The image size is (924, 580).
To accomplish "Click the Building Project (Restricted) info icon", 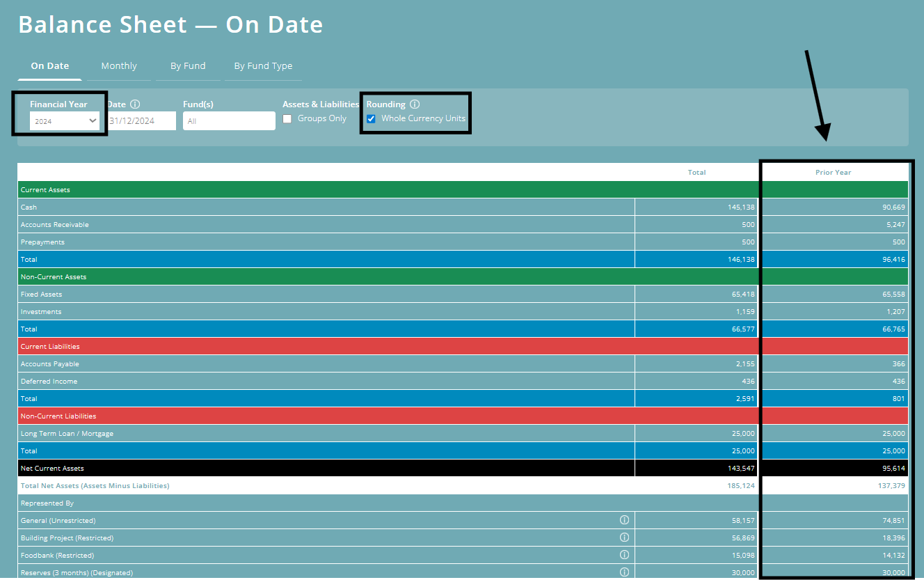I will click(624, 537).
